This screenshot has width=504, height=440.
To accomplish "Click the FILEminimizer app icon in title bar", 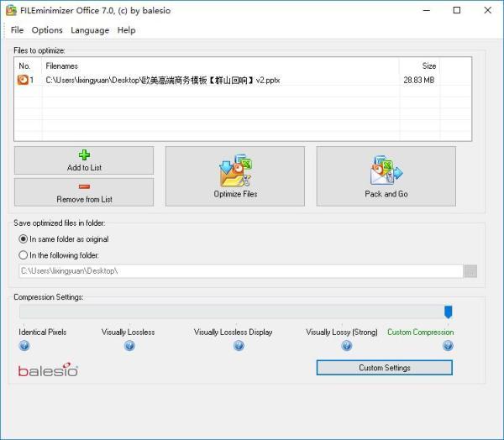I will coord(11,10).
